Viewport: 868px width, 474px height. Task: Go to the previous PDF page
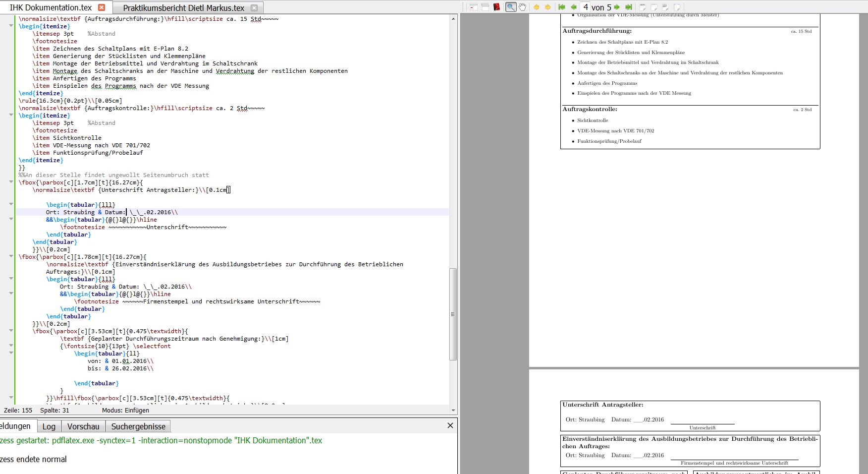574,7
